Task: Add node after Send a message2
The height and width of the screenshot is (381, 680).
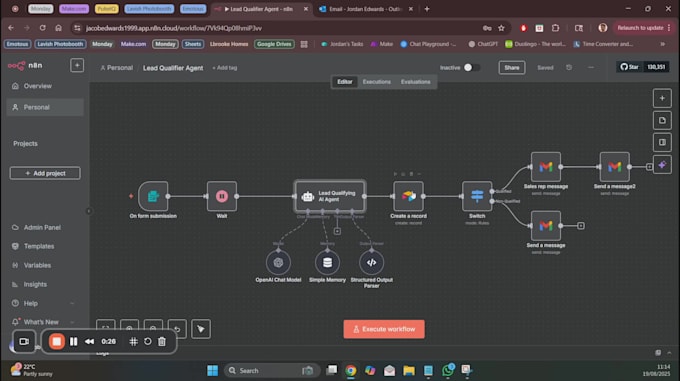Action: tap(649, 167)
